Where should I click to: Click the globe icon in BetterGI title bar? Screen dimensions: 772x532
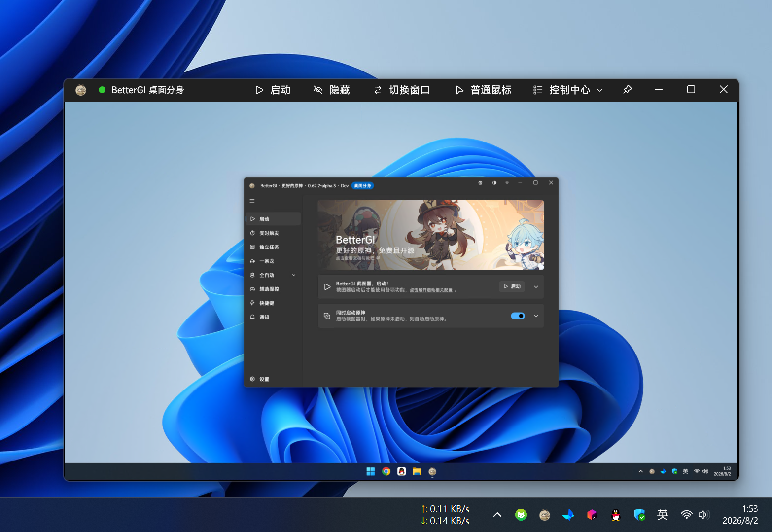click(480, 183)
